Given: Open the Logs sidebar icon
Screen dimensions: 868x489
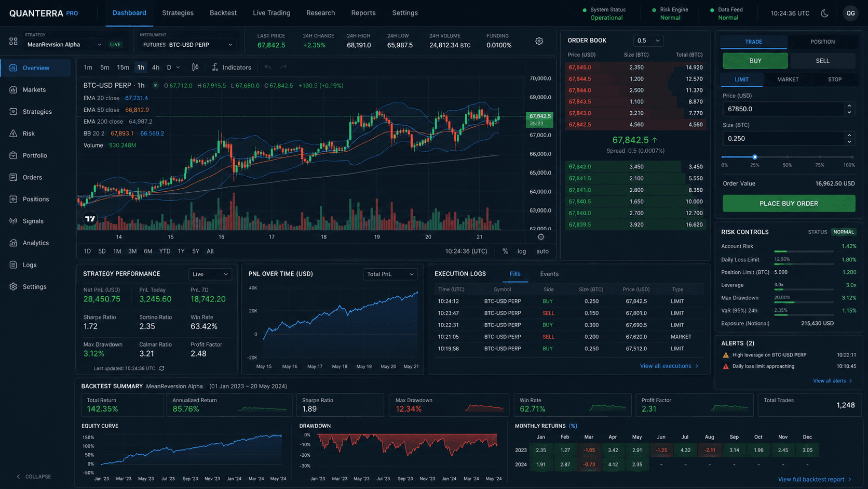Looking at the screenshot, I should (x=13, y=265).
